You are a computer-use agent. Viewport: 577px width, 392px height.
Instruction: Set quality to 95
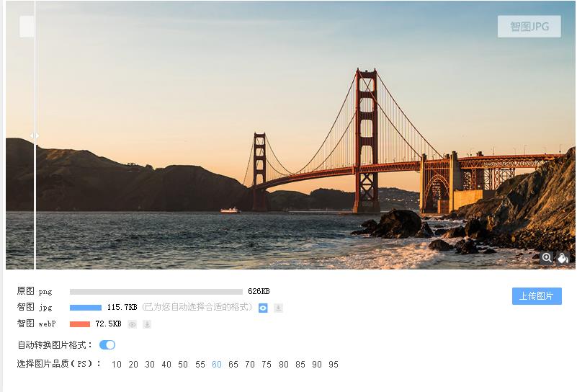[334, 365]
